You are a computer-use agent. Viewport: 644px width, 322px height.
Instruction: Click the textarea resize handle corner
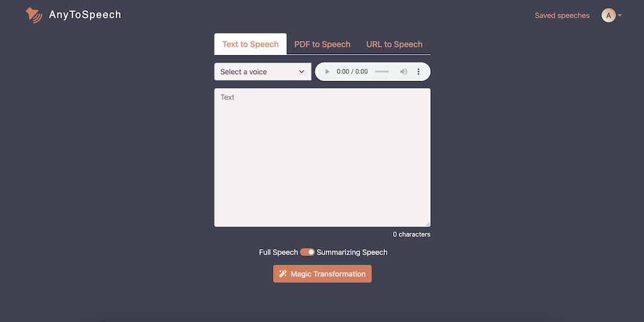(428, 224)
